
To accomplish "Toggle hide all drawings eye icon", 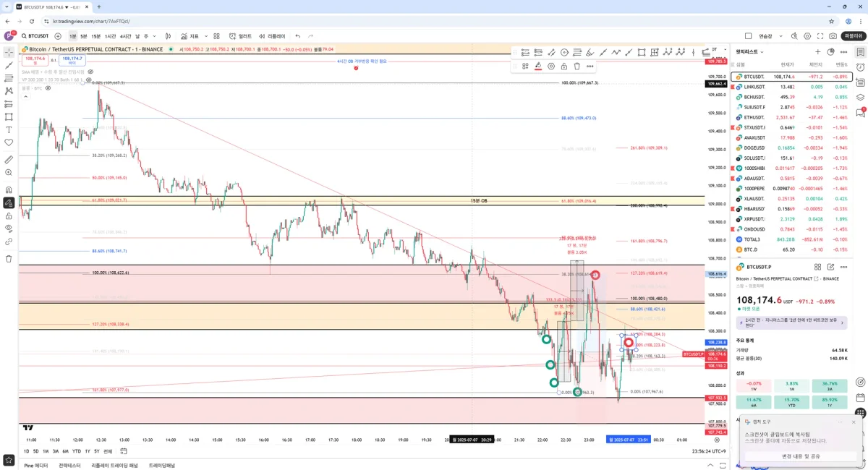I will click(9, 228).
